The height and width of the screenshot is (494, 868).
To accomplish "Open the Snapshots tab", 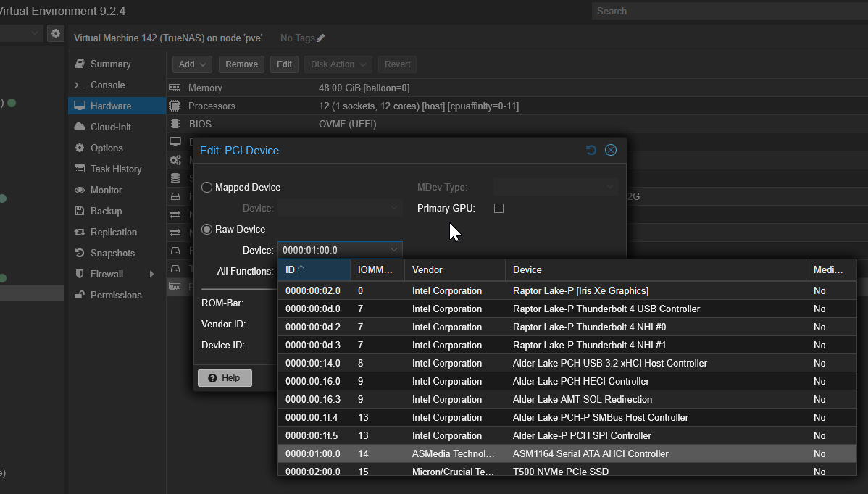I will (117, 254).
